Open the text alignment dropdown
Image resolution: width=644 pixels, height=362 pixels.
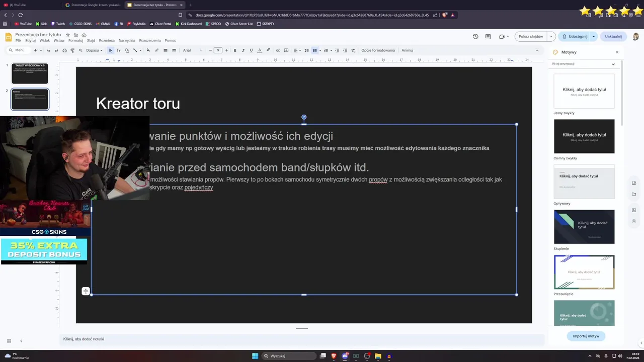pos(296,50)
